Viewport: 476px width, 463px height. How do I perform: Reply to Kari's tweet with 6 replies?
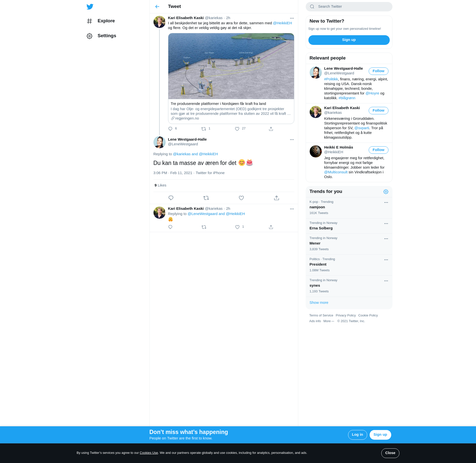(x=170, y=129)
